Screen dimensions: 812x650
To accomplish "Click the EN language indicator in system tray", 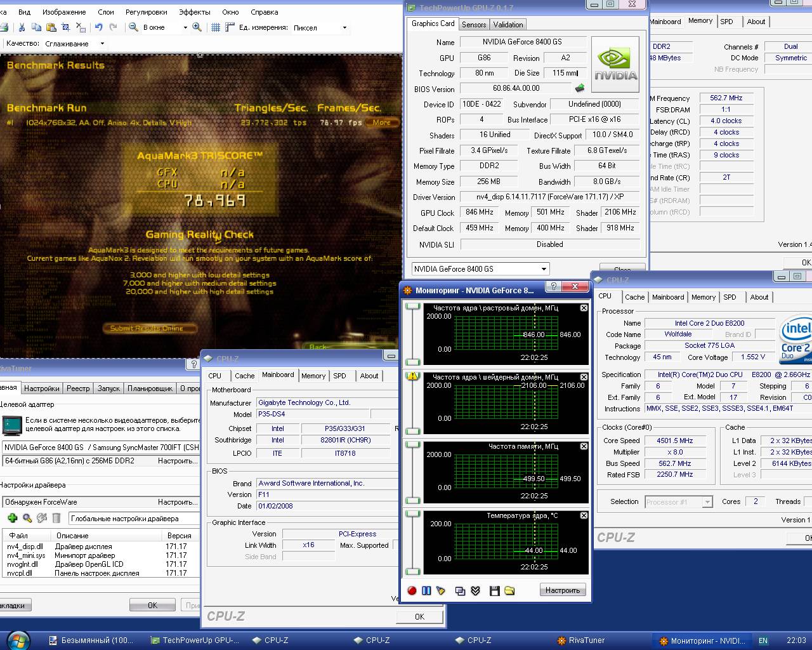I will [763, 640].
